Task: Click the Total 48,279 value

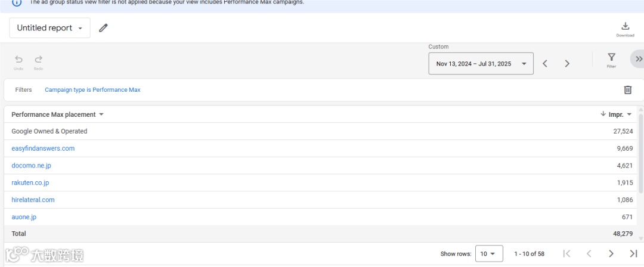Action: click(x=623, y=234)
